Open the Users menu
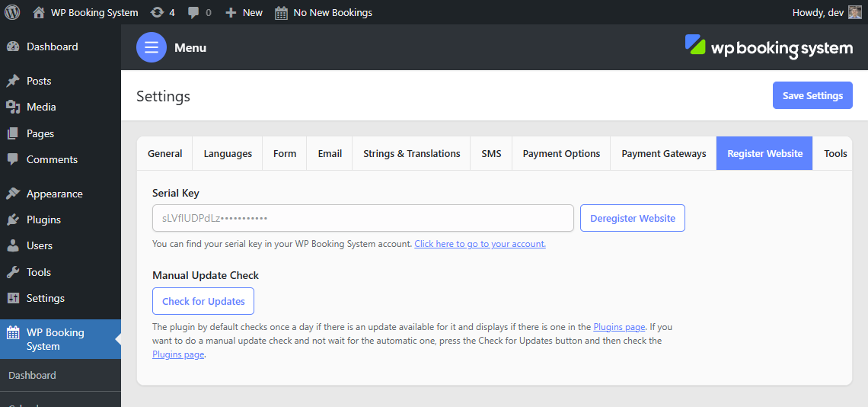This screenshot has height=407, width=868. 40,245
